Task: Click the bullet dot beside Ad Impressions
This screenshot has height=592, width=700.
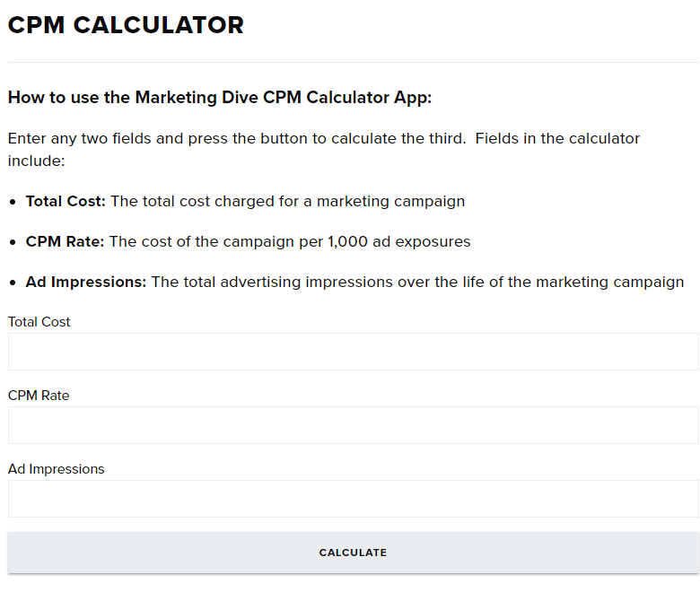Action: tap(13, 283)
